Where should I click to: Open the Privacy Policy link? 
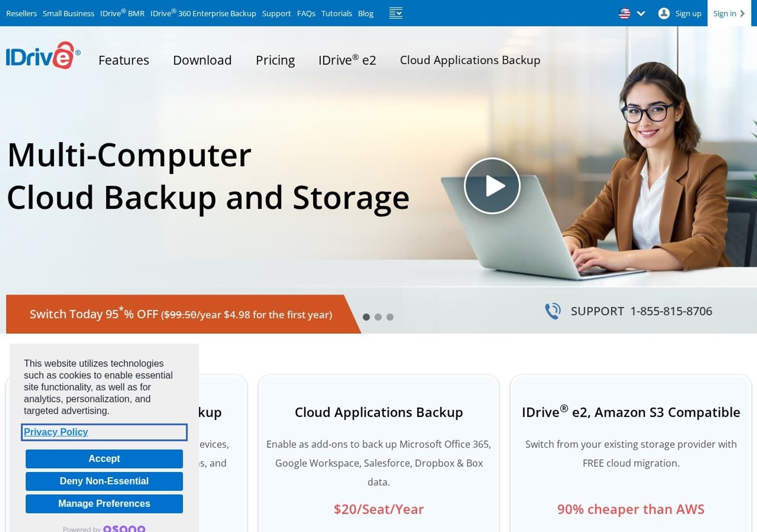click(x=56, y=432)
